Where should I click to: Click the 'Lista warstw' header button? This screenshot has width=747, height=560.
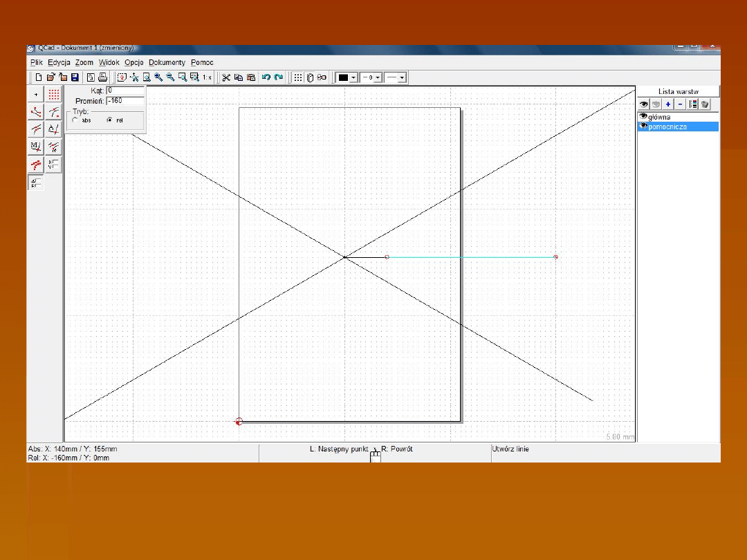[x=678, y=91]
